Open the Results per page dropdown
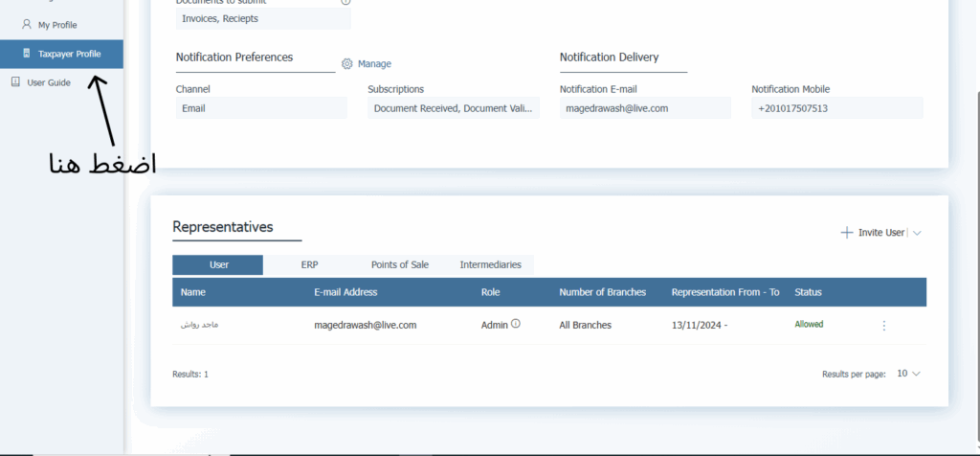 click(908, 374)
